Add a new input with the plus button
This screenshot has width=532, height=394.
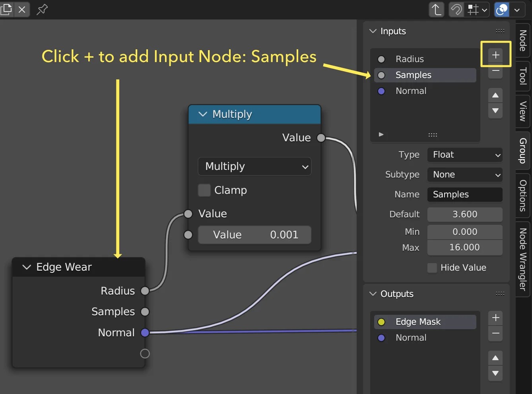click(x=495, y=55)
